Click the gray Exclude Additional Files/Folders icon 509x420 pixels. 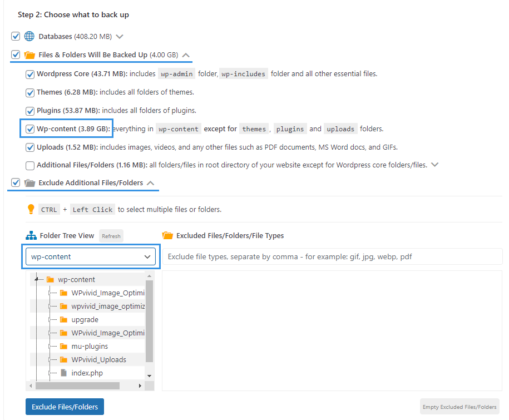click(29, 183)
